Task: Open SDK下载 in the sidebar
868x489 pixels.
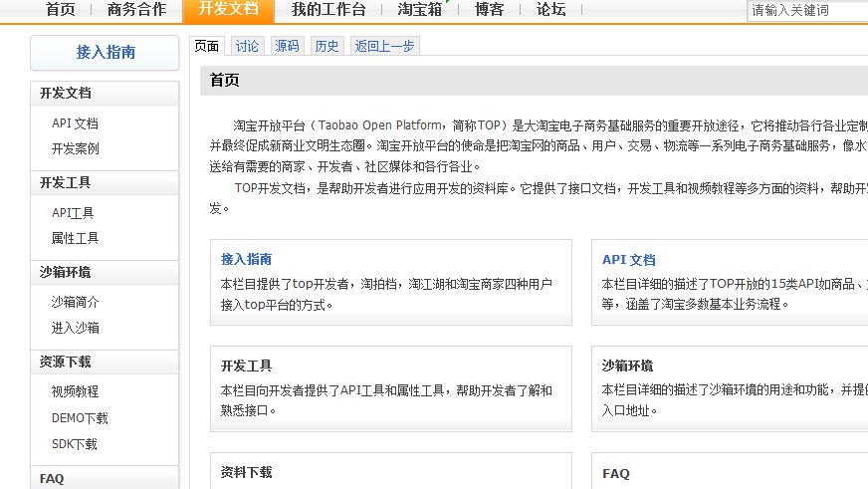Action: click(75, 444)
